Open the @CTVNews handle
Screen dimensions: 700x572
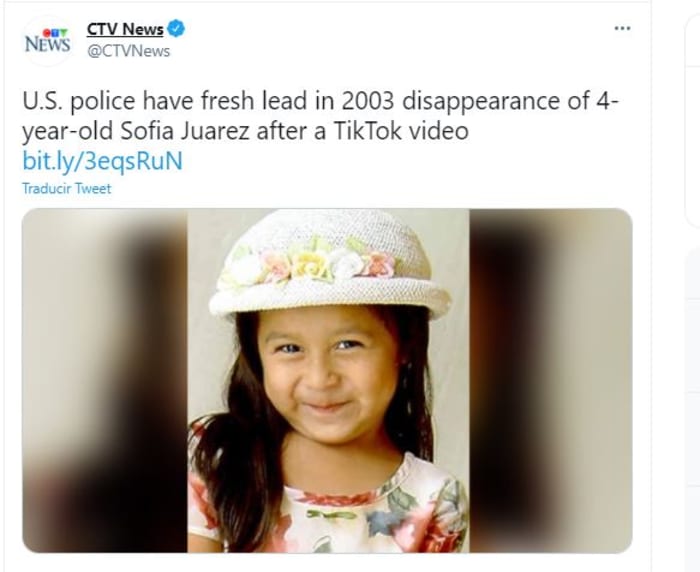[x=129, y=51]
